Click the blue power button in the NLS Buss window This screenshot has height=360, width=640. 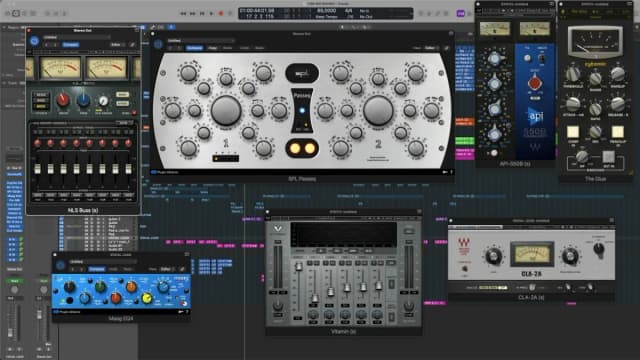pos(34,41)
